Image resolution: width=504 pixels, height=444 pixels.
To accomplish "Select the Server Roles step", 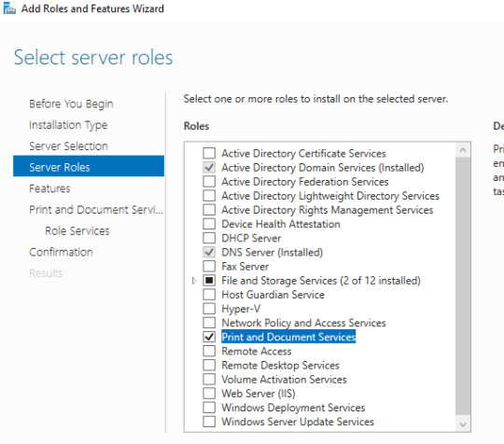I will [89, 166].
